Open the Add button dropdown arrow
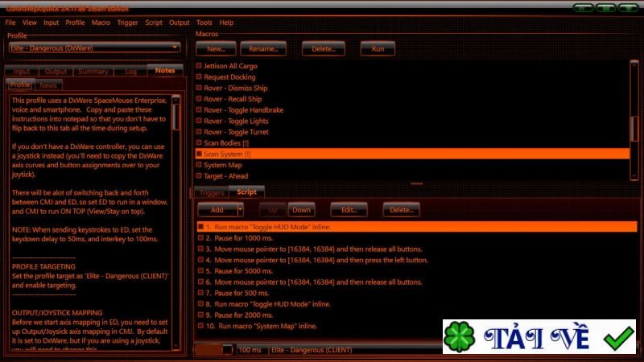Viewport: 644px width, 362px height. (x=240, y=210)
